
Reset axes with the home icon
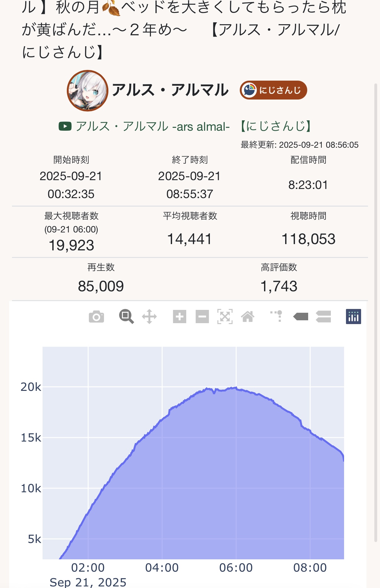[248, 317]
